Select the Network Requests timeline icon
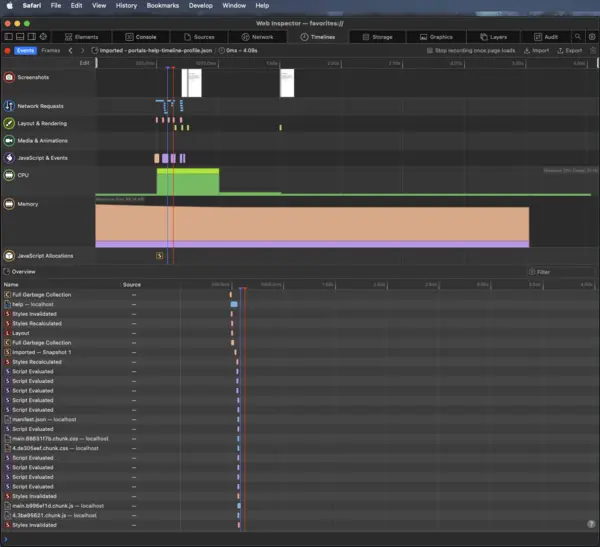Viewport: 600px width, 547px height. coord(9,106)
